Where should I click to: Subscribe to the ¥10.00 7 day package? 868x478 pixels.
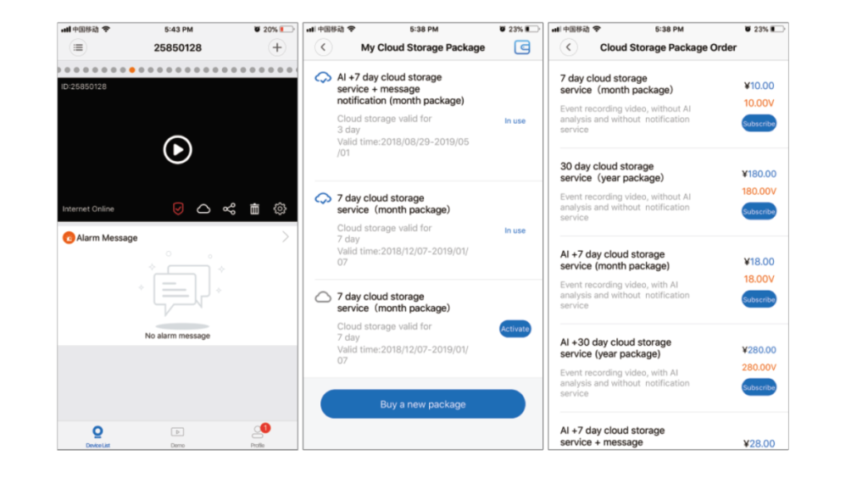click(x=759, y=124)
